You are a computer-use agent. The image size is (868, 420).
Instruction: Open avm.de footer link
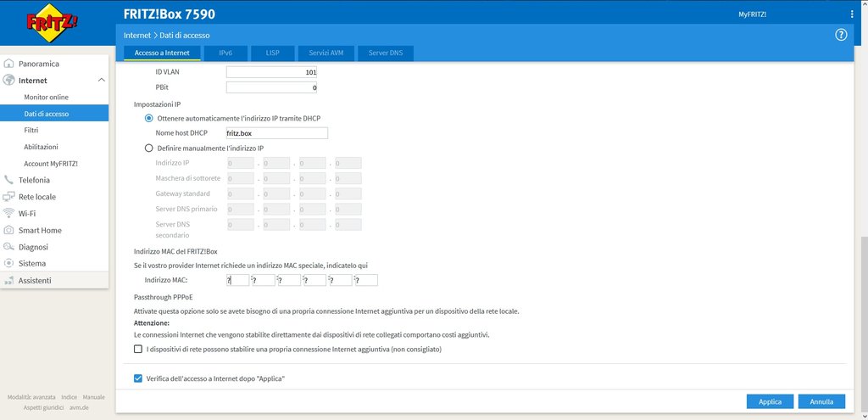pos(79,408)
